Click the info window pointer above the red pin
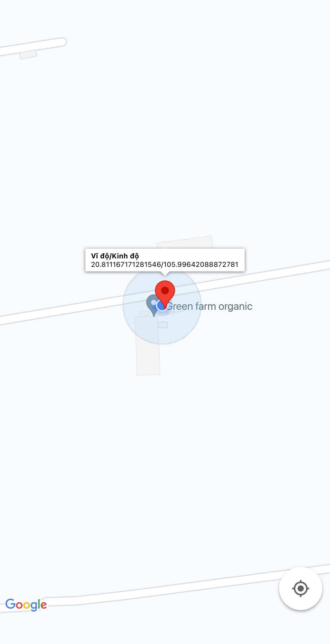 pyautogui.click(x=165, y=273)
